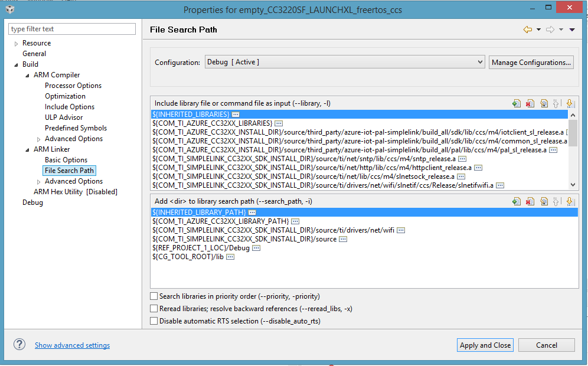The height and width of the screenshot is (366, 588).
Task: Click Add icon in library search path toolbar
Action: [x=517, y=201]
